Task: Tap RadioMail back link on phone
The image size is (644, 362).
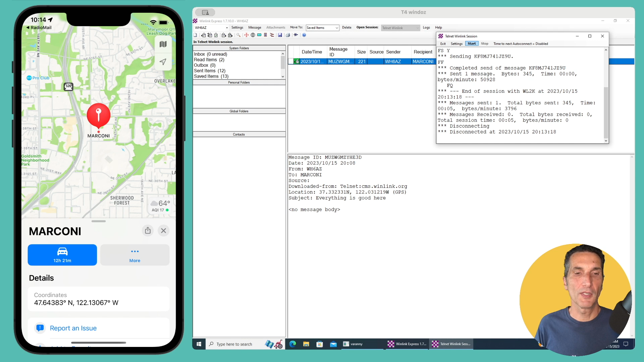Action: 39,27
